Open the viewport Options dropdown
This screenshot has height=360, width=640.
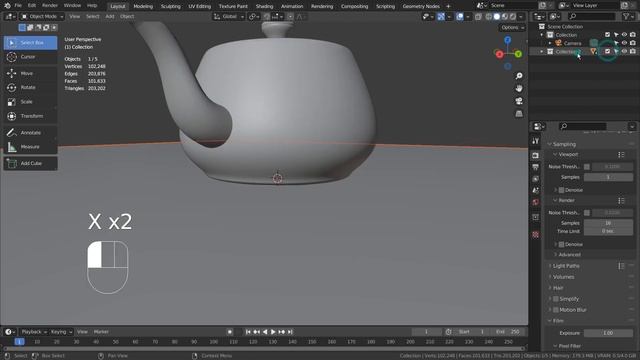[512, 28]
